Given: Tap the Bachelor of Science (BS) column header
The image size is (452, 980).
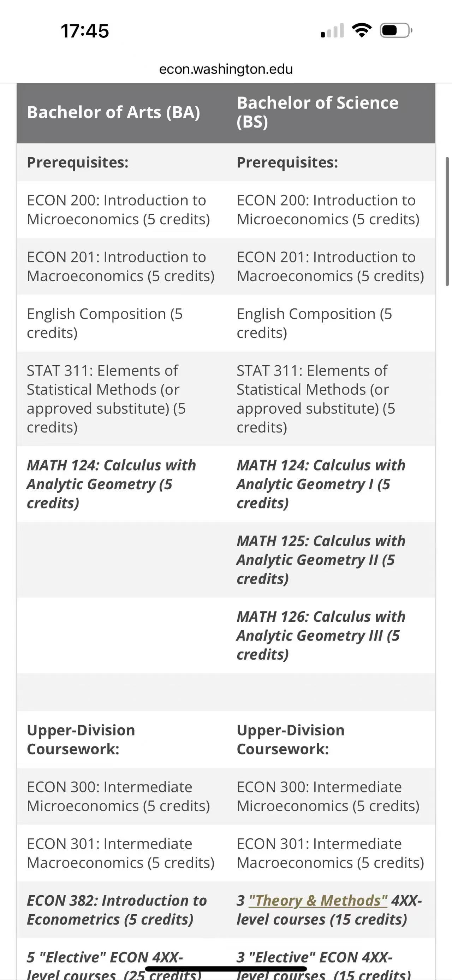Looking at the screenshot, I should pyautogui.click(x=317, y=112).
